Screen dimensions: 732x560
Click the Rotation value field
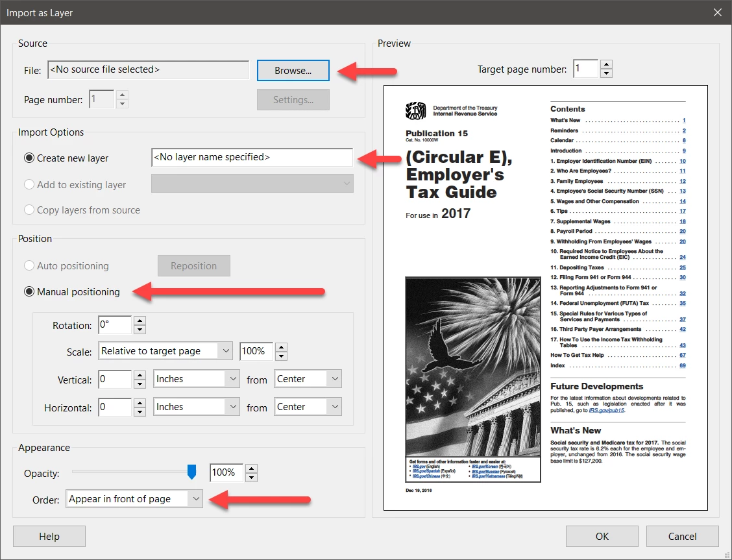[x=115, y=325]
